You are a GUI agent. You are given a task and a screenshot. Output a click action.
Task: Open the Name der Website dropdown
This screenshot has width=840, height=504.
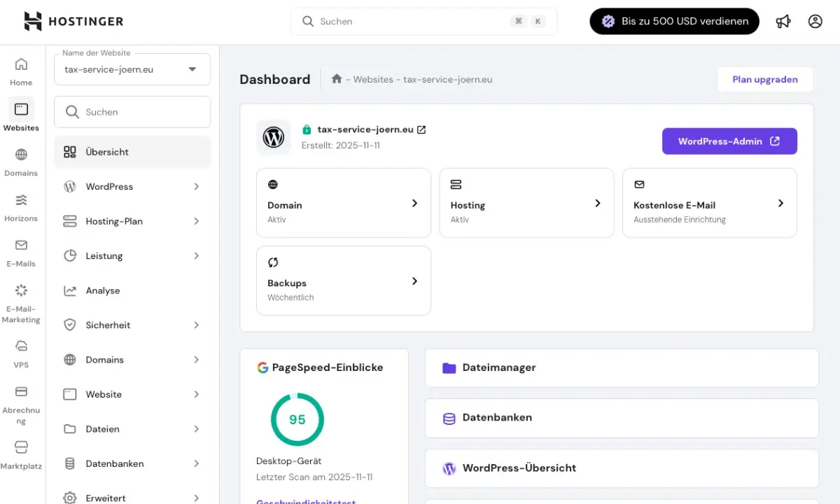pos(132,69)
